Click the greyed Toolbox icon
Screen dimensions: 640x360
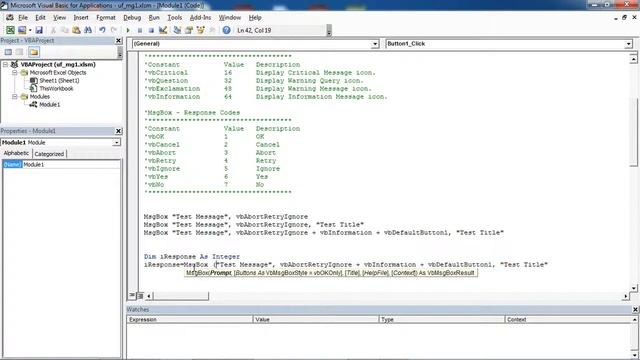pos(212,30)
